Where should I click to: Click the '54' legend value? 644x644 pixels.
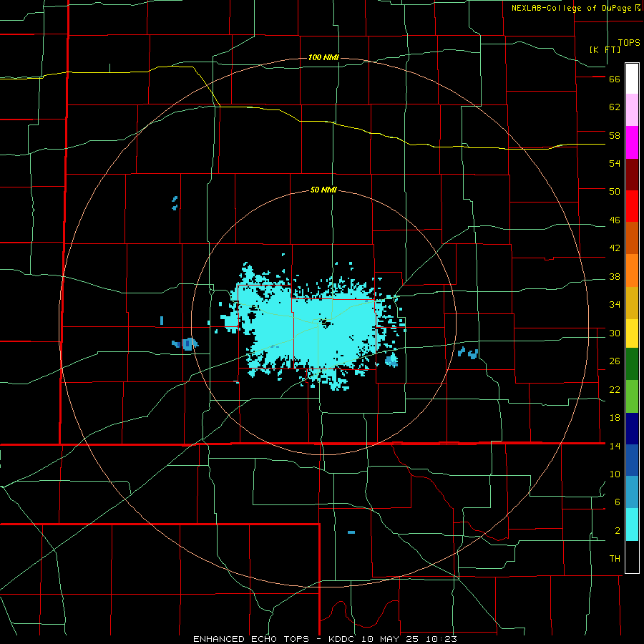point(615,163)
